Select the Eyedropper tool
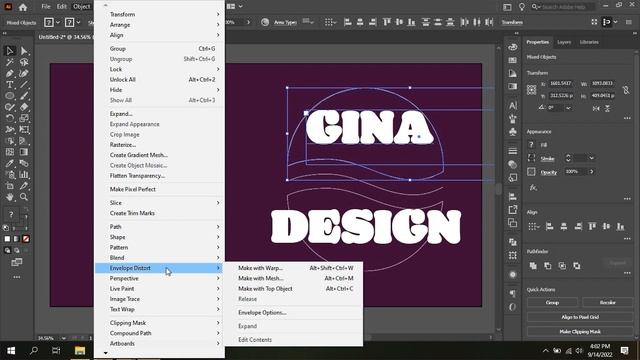Viewport: 640px width, 360px height. (x=10, y=163)
